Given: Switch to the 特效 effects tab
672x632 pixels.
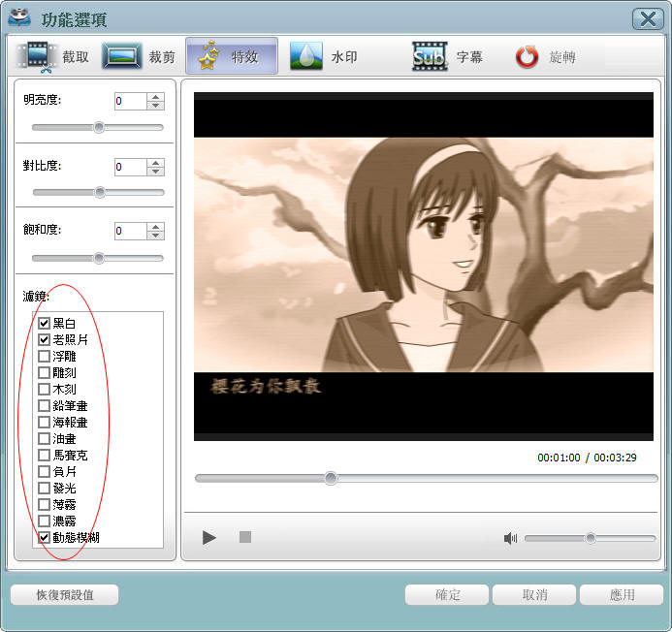Looking at the screenshot, I should pyautogui.click(x=232, y=57).
